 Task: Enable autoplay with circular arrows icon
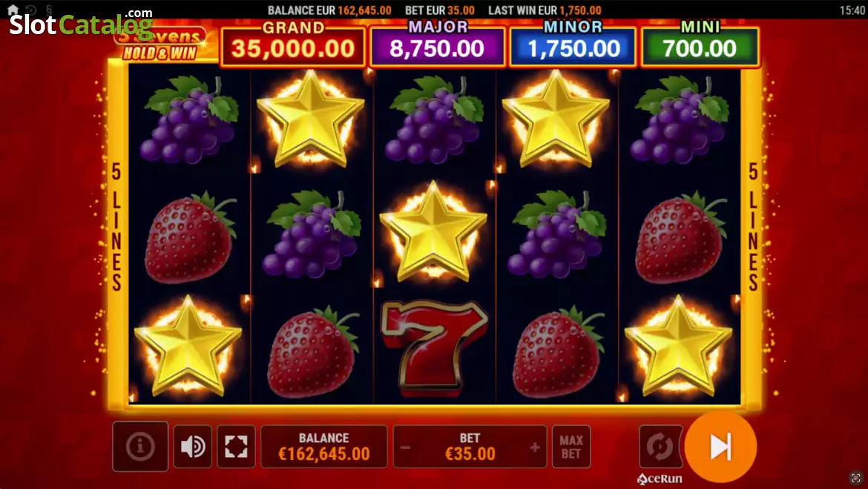coord(660,447)
